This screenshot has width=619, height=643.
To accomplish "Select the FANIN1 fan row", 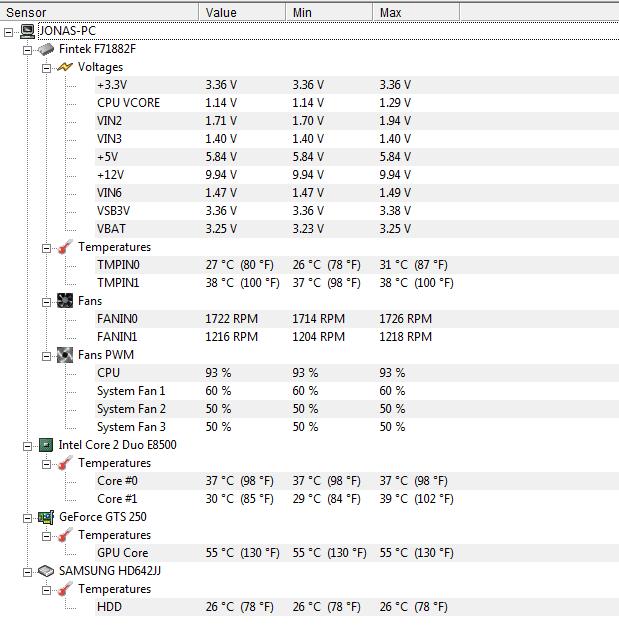I will pos(357,337).
